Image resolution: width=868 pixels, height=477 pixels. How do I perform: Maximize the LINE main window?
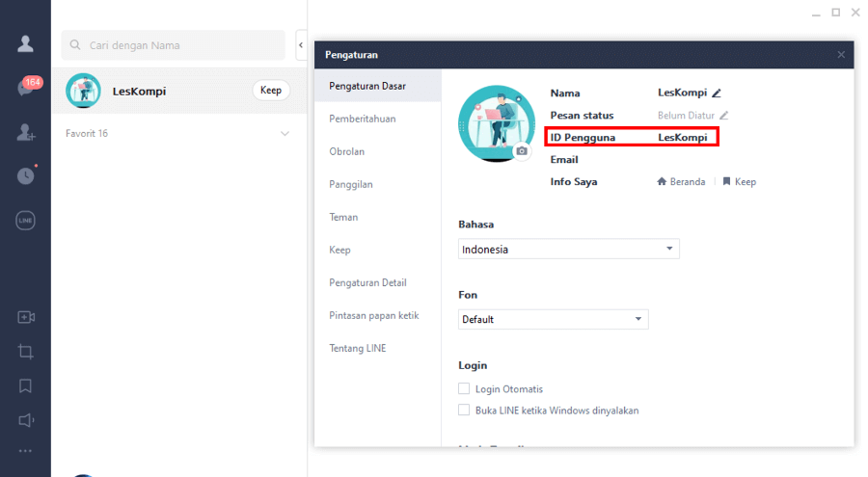(x=836, y=13)
